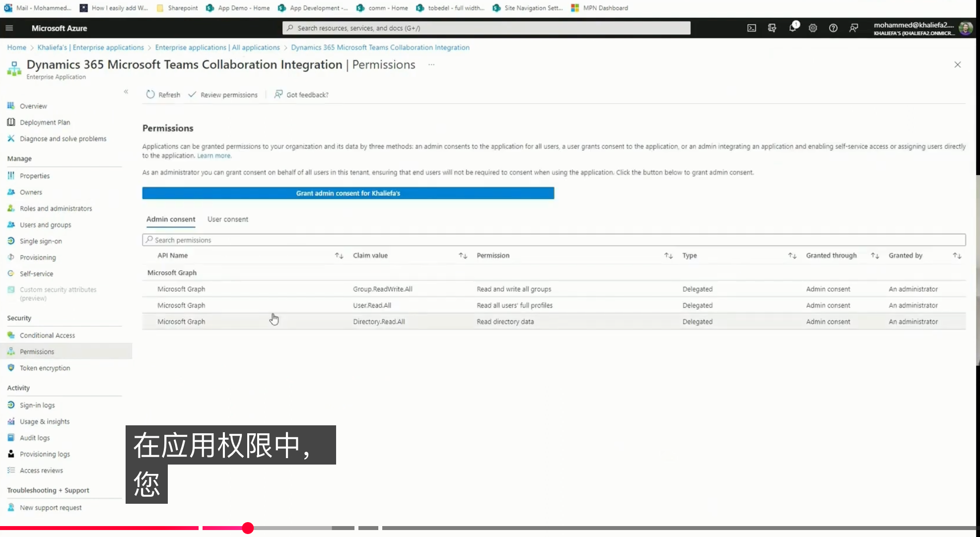Collapse the left navigation menu chevron
This screenshot has height=537, width=980.
click(x=126, y=91)
